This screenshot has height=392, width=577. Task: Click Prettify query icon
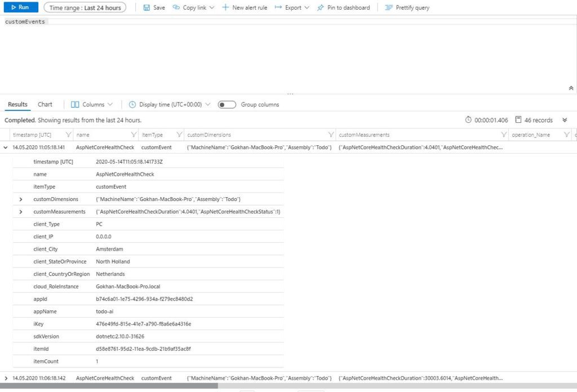tap(389, 8)
